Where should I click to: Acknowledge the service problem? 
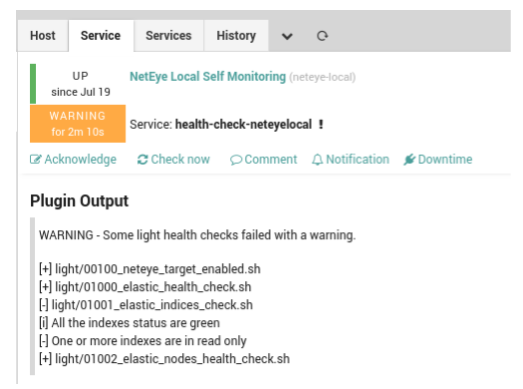(x=73, y=159)
